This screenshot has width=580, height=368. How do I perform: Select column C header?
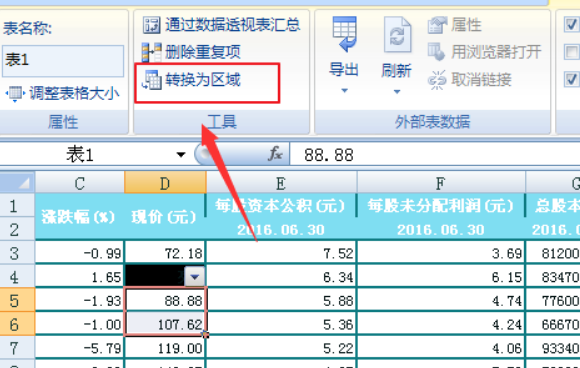pos(80,183)
